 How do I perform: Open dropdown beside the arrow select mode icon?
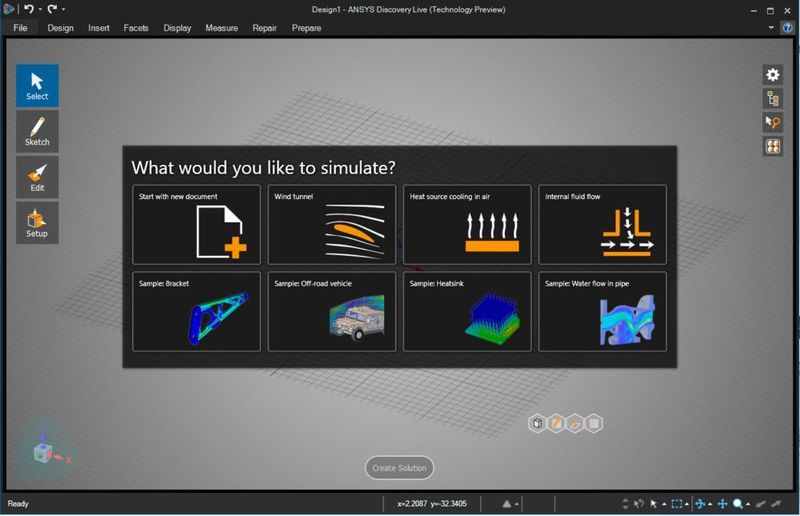[664, 504]
